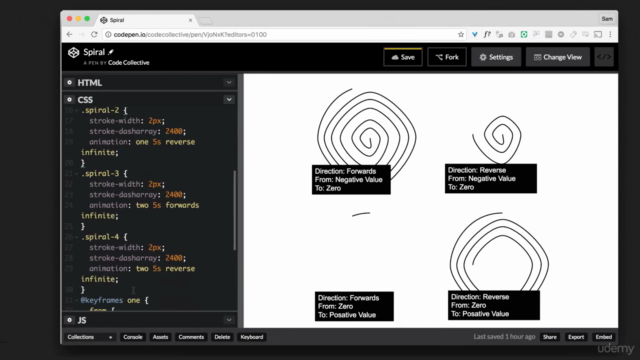Click the small top-right spiral drawing
Image resolution: width=640 pixels, height=360 pixels.
click(497, 139)
